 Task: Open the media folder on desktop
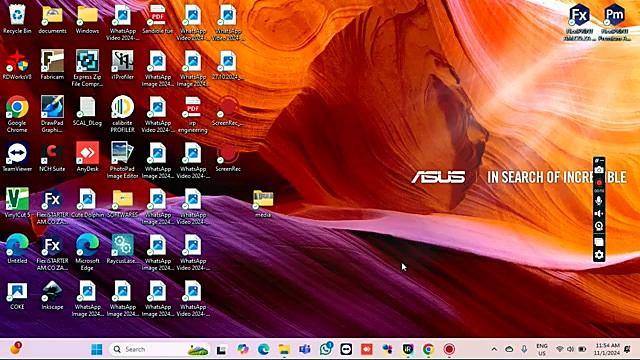[263, 203]
